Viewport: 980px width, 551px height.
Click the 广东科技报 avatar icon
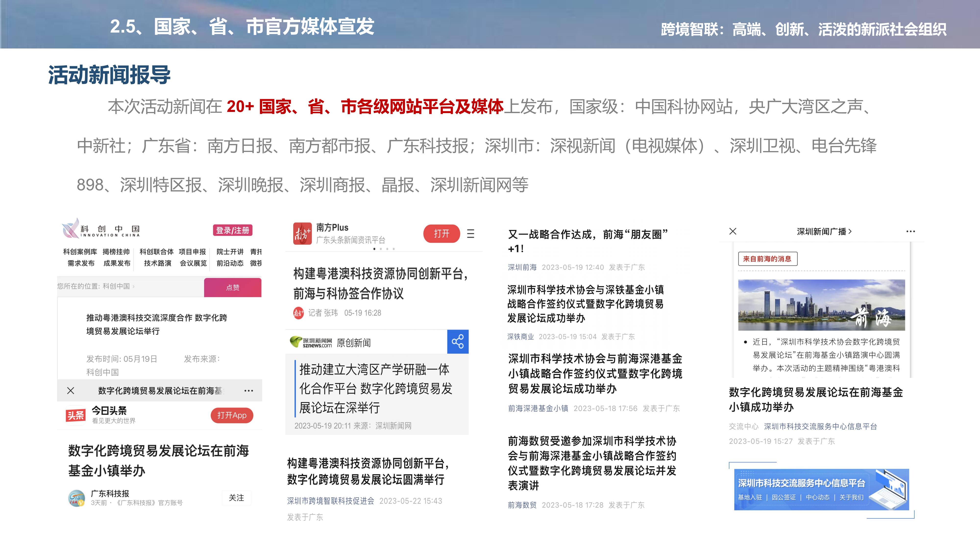tap(76, 498)
